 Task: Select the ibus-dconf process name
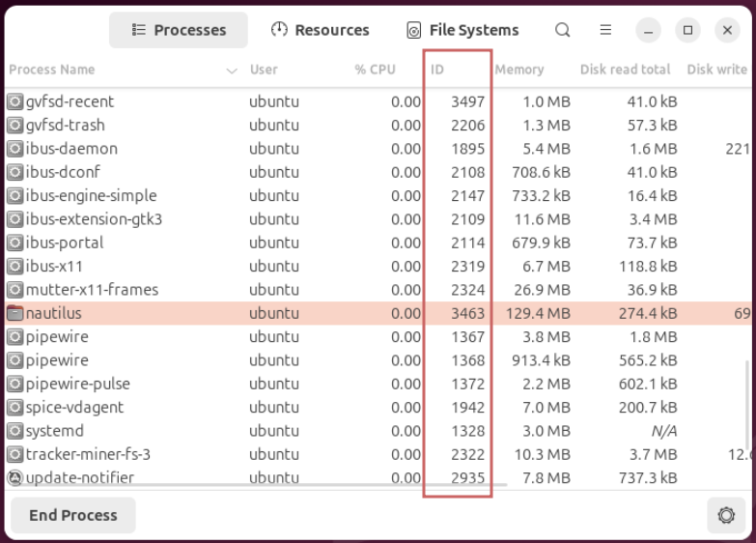click(x=63, y=172)
